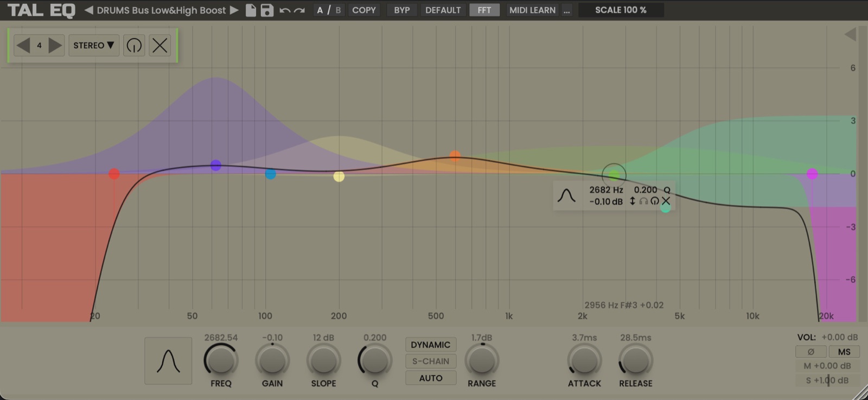This screenshot has width=868, height=400.
Task: Remove the band using top panel X
Action: coord(160,46)
